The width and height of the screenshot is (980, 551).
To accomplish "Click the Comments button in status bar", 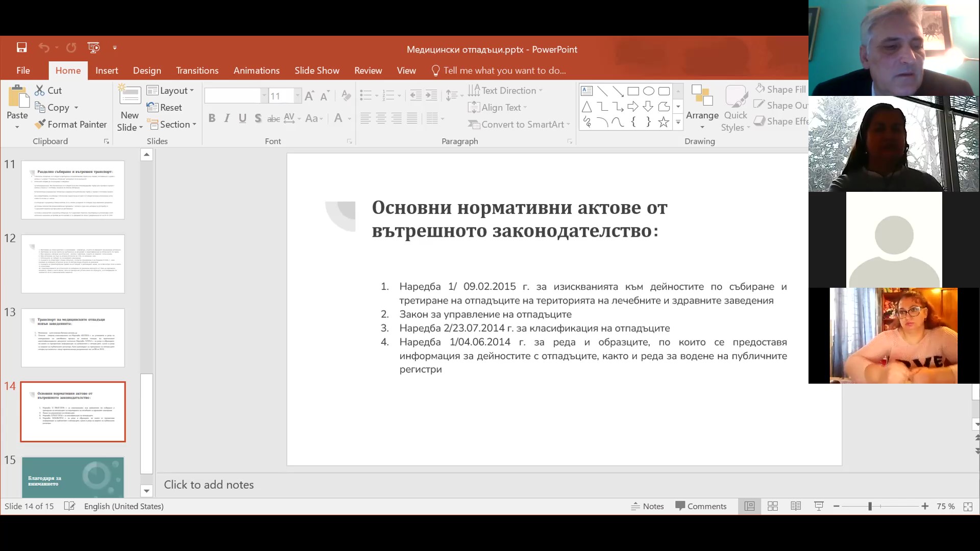I will (x=701, y=506).
